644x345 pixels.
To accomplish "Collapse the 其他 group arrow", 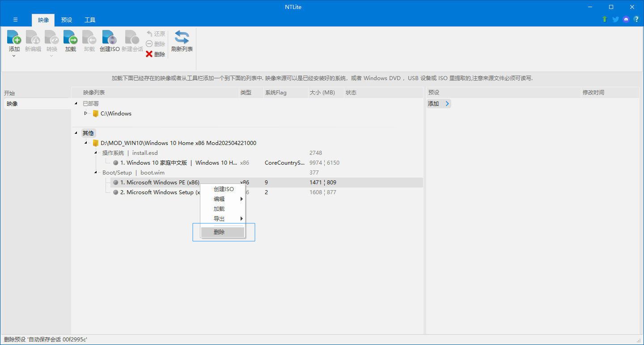I will point(76,133).
